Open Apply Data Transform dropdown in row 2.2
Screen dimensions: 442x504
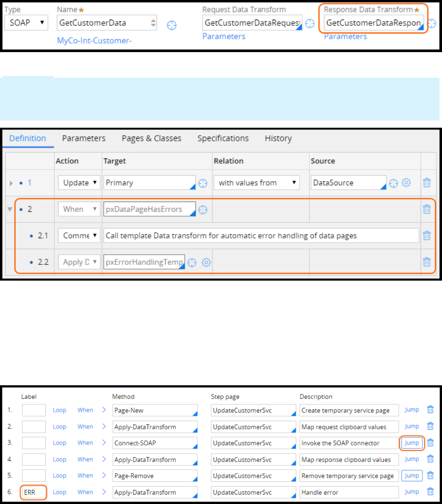(79, 262)
